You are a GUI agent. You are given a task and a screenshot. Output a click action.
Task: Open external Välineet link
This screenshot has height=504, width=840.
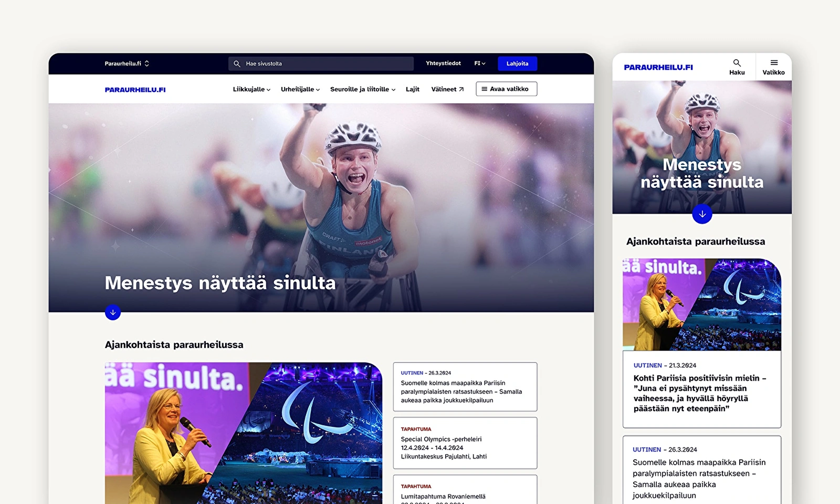(447, 89)
